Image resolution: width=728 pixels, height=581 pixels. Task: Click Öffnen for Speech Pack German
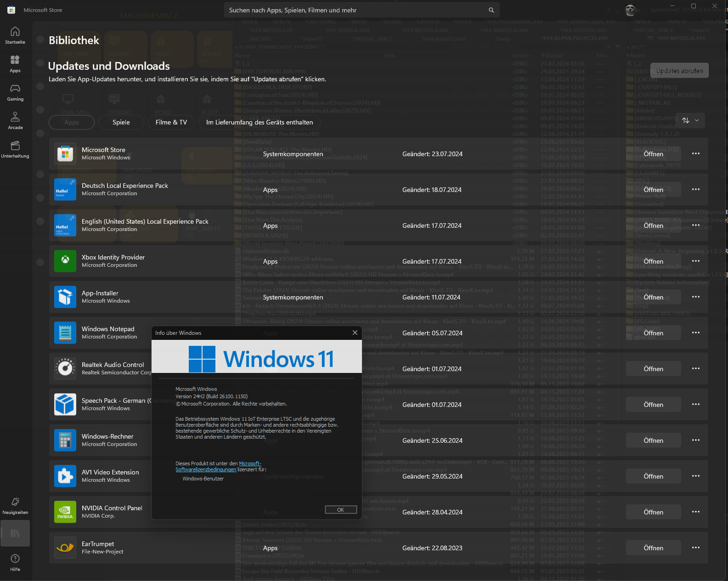coord(653,405)
